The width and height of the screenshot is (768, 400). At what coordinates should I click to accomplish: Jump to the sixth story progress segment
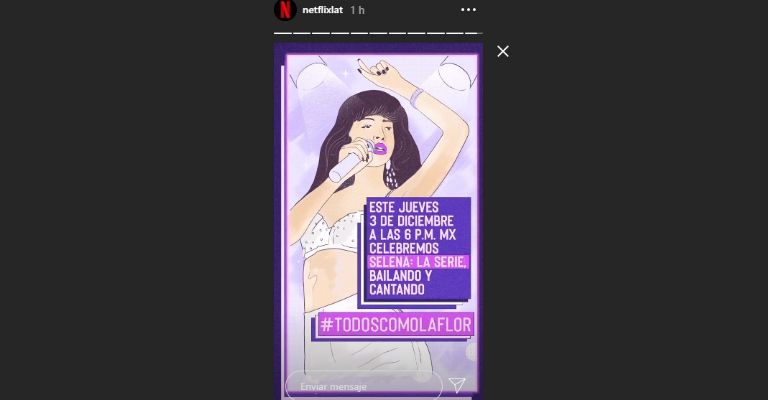pyautogui.click(x=378, y=33)
